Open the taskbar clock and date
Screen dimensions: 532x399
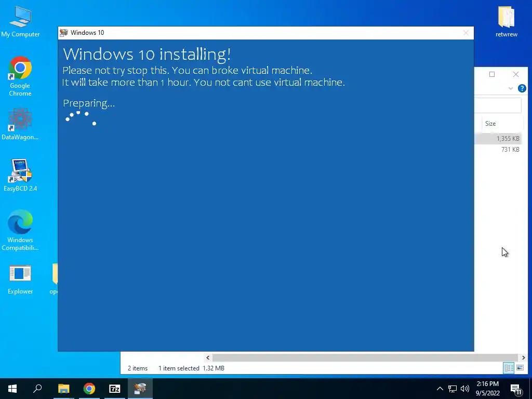(x=487, y=389)
